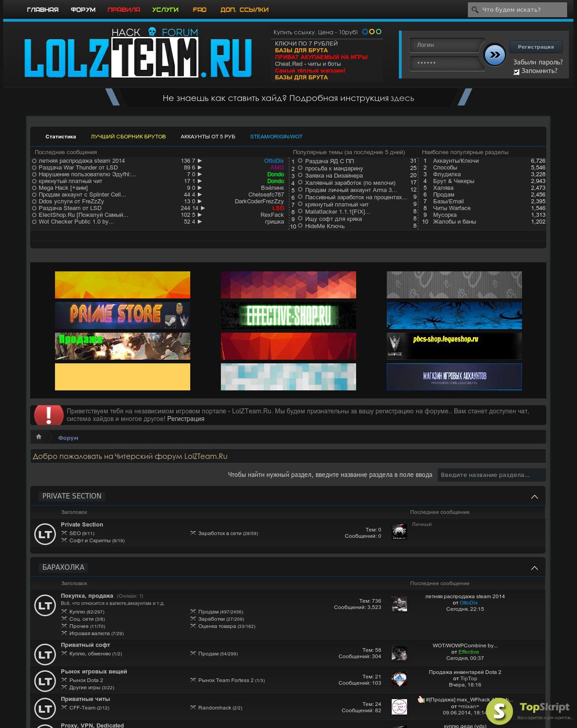The width and height of the screenshot is (577, 728).
Task: Open ДОП. ССЫЛКИ in top menu
Action: click(244, 9)
